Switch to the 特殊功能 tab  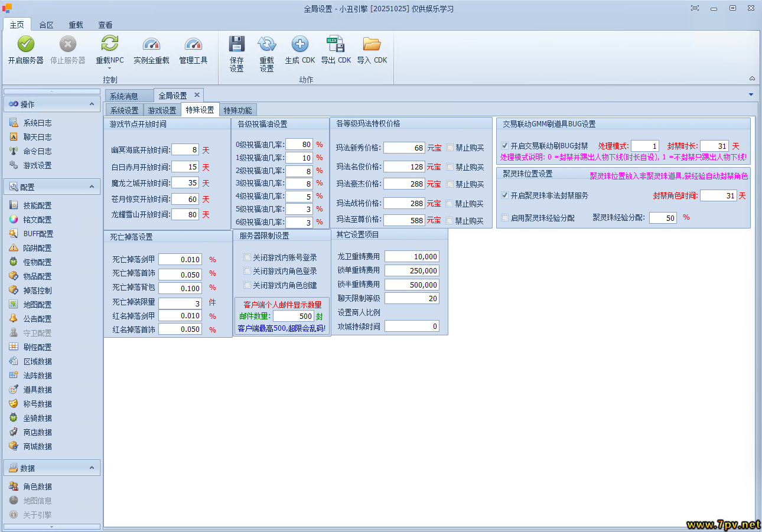click(237, 110)
